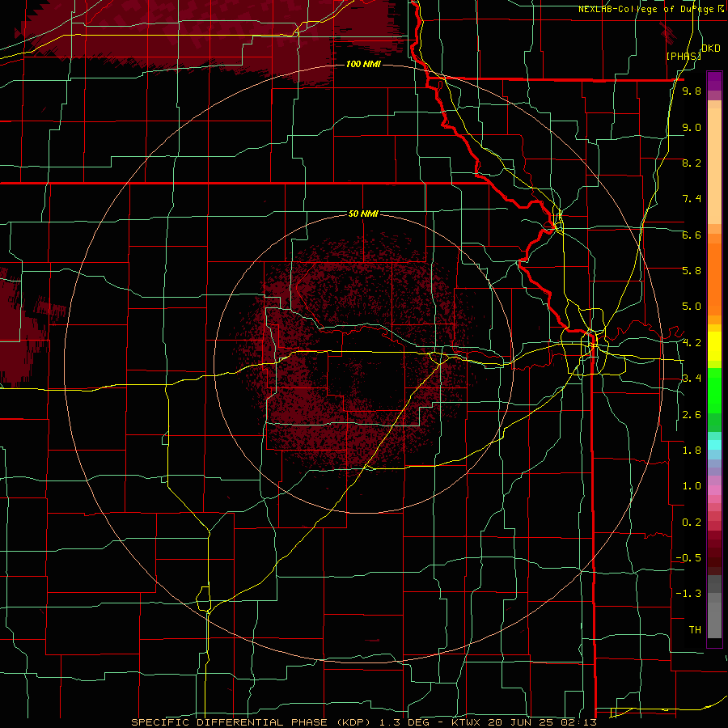Select the gray segment of the color bar
The height and width of the screenshot is (728, 728).
(714, 608)
